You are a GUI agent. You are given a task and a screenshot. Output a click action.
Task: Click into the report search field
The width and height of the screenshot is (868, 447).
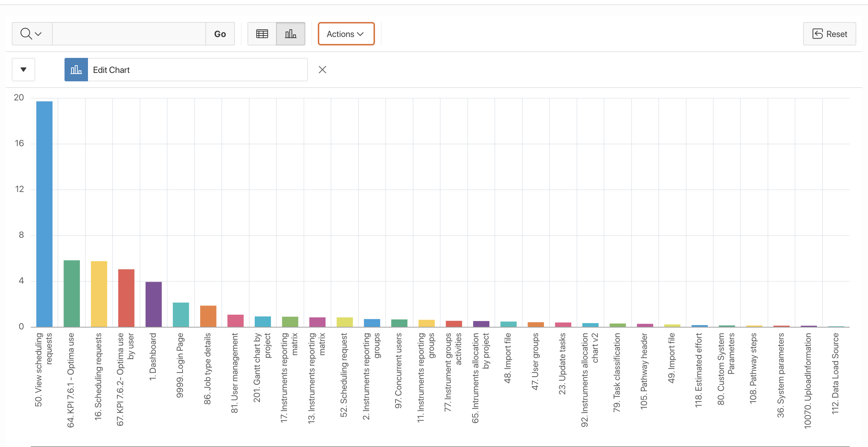click(129, 34)
